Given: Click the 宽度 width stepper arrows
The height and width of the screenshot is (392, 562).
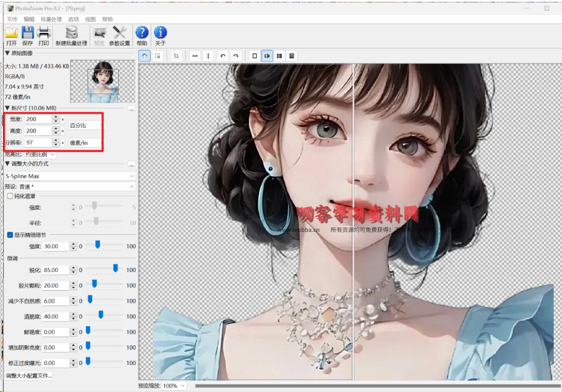Looking at the screenshot, I should click(x=56, y=119).
